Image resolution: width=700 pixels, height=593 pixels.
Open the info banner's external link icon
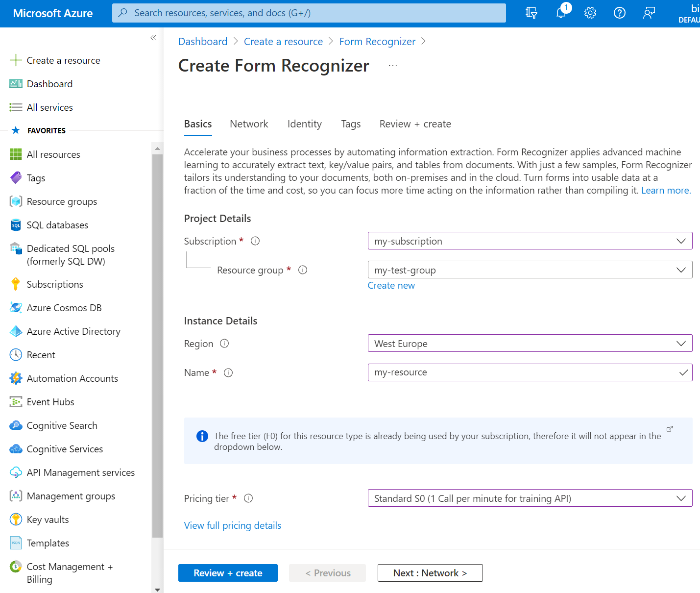pos(670,429)
